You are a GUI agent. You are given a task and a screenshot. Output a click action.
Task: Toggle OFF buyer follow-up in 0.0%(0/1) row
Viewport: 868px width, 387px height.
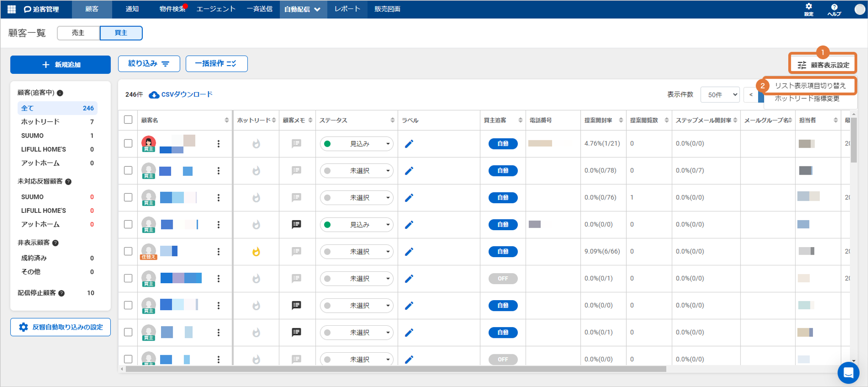(x=503, y=278)
